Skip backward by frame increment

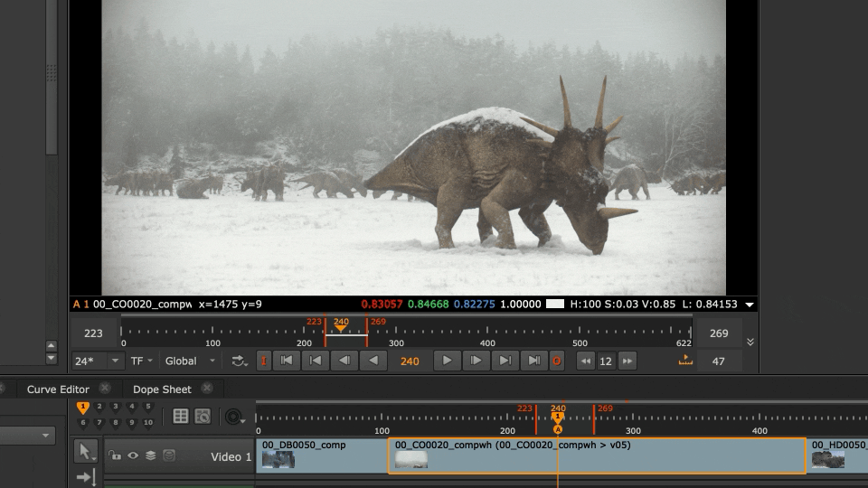click(x=585, y=361)
